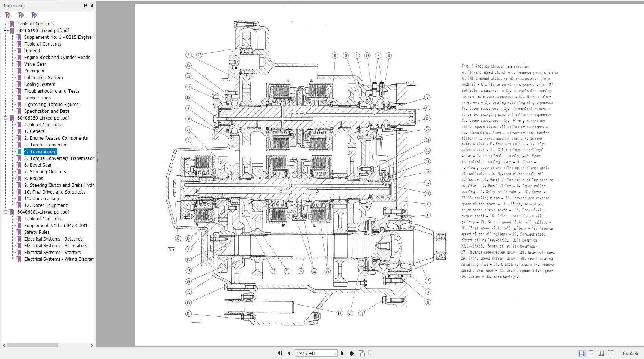644x359 pixels.
Task: Go to 6. Bevel Gear bookmark
Action: pos(38,165)
